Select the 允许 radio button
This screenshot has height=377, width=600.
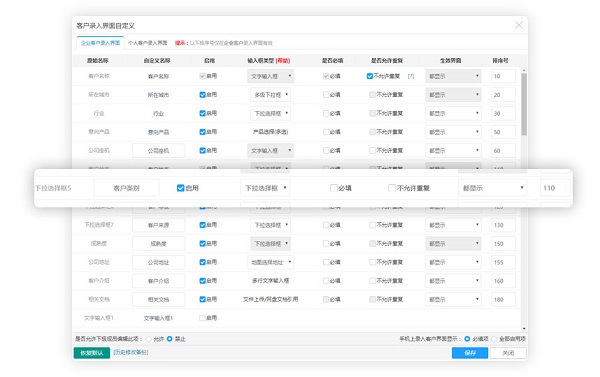coord(148,339)
